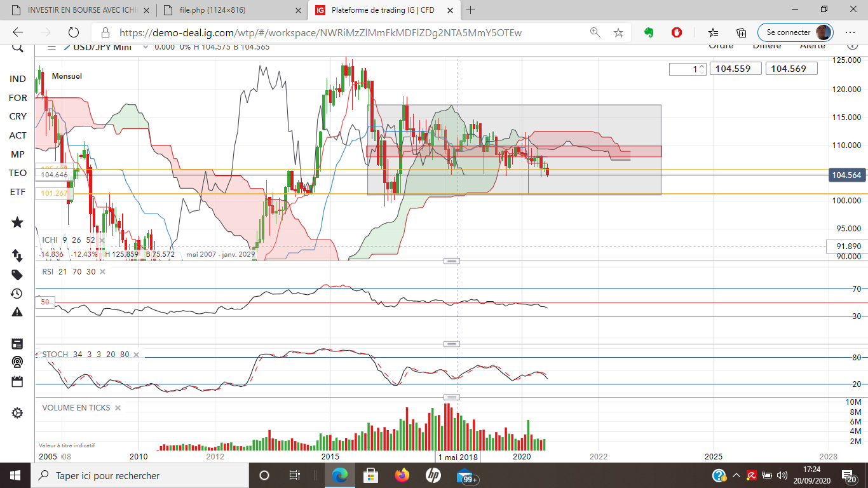This screenshot has width=868, height=488.
Task: Open the news panel icon in sidebar
Action: 17,344
